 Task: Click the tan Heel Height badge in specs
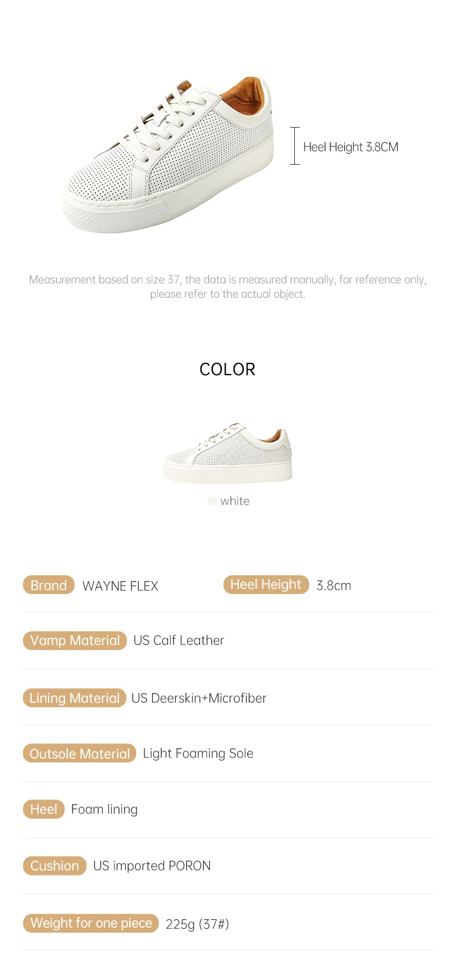[x=266, y=585]
